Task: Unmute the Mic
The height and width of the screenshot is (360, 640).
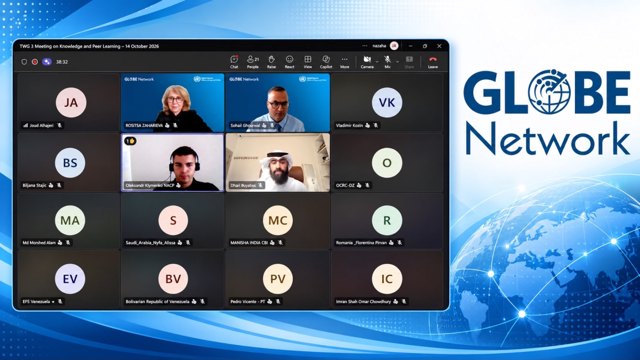Action: tap(387, 62)
